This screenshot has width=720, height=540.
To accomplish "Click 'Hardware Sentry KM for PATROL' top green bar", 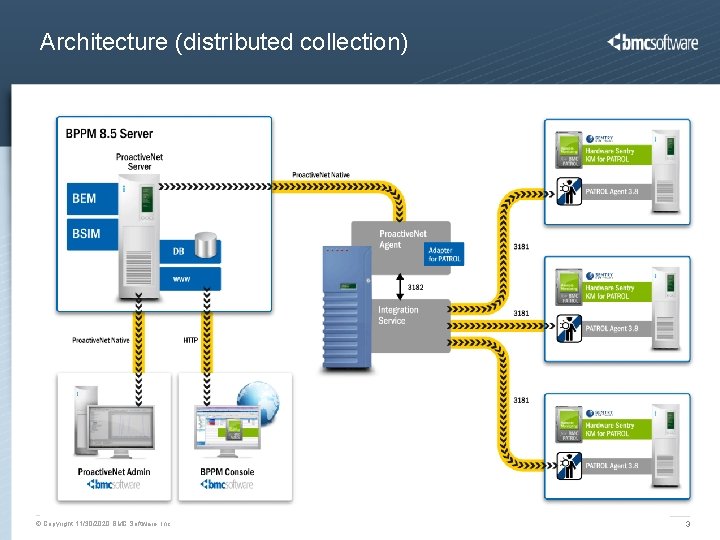I will point(617,155).
